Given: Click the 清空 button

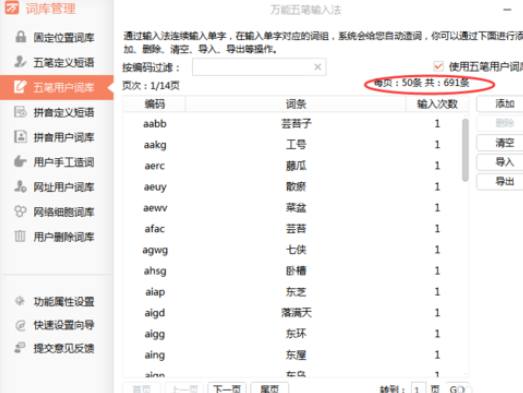Looking at the screenshot, I should pos(500,143).
